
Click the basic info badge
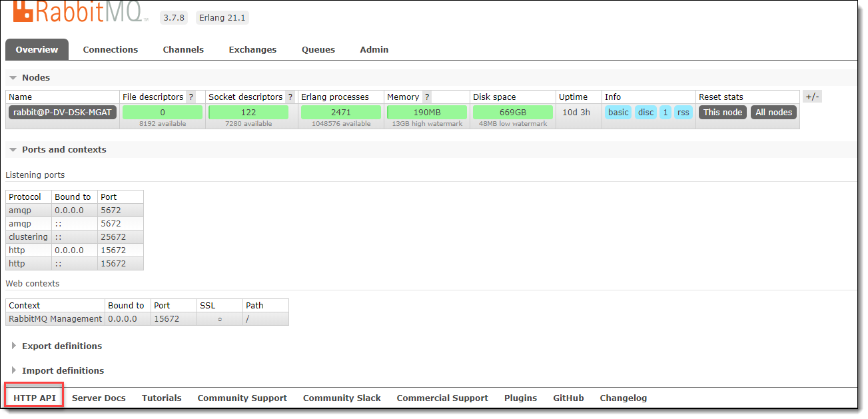(x=618, y=113)
